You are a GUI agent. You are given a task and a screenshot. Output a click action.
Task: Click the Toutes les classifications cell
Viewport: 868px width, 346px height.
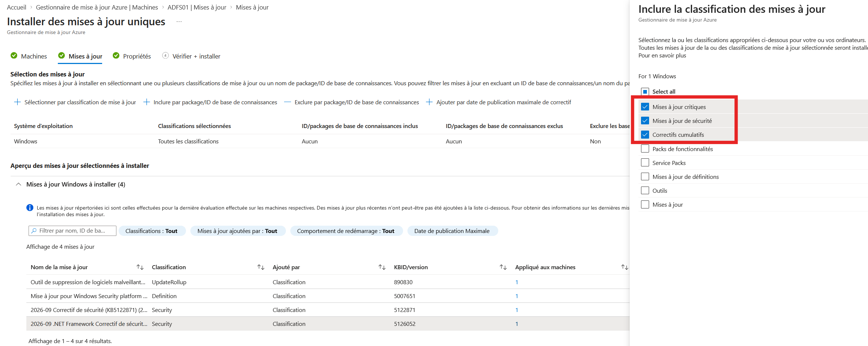pos(188,142)
